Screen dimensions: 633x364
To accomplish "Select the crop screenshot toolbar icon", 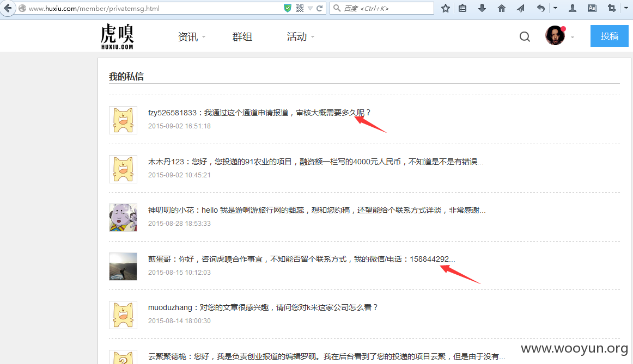I will [x=612, y=8].
